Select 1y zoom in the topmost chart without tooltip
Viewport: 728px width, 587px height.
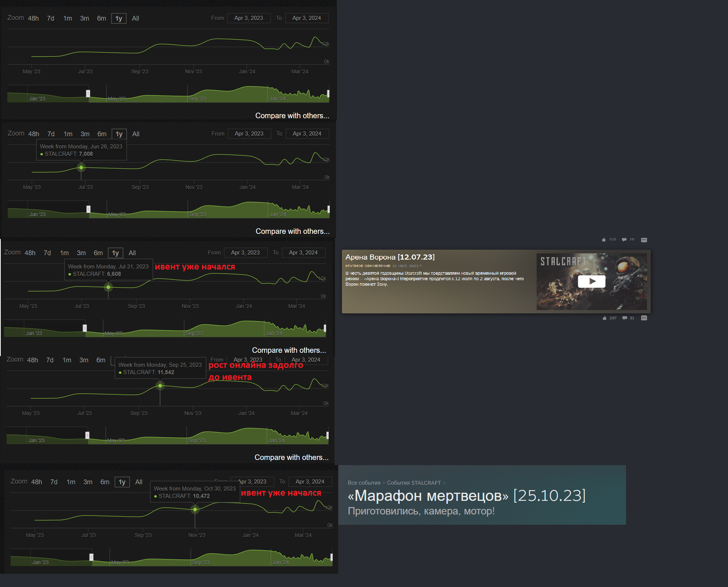(119, 18)
